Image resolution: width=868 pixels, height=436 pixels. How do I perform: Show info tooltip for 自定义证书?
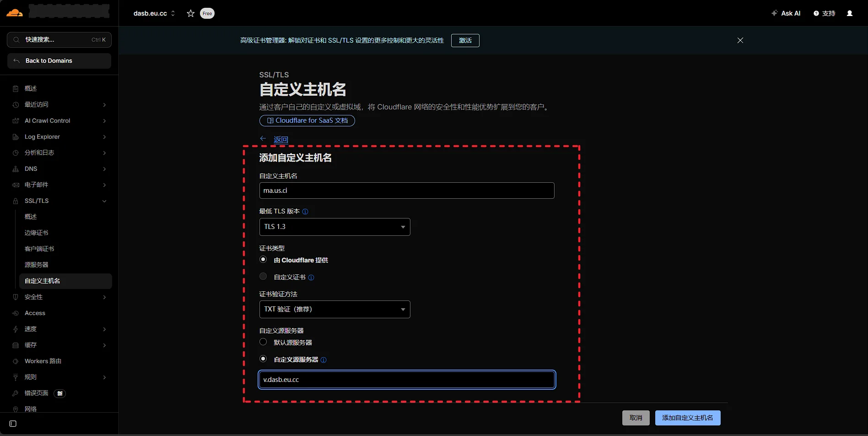tap(311, 278)
